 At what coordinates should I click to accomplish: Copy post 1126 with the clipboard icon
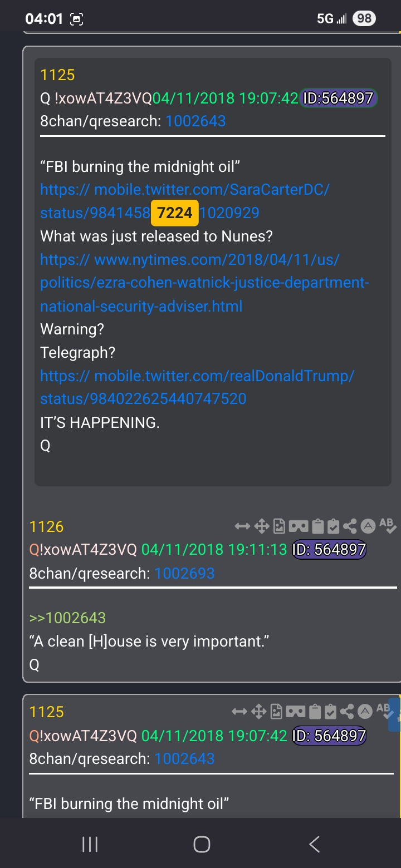(317, 526)
